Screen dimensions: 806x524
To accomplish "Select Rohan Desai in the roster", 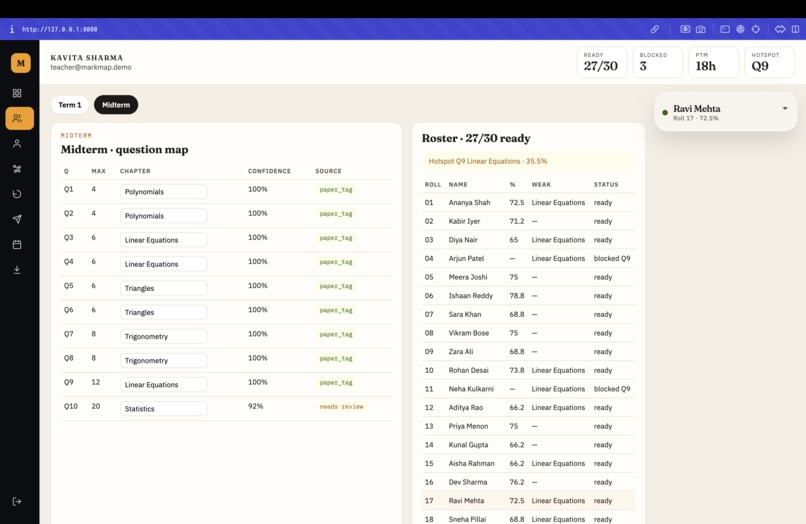I will click(528, 370).
